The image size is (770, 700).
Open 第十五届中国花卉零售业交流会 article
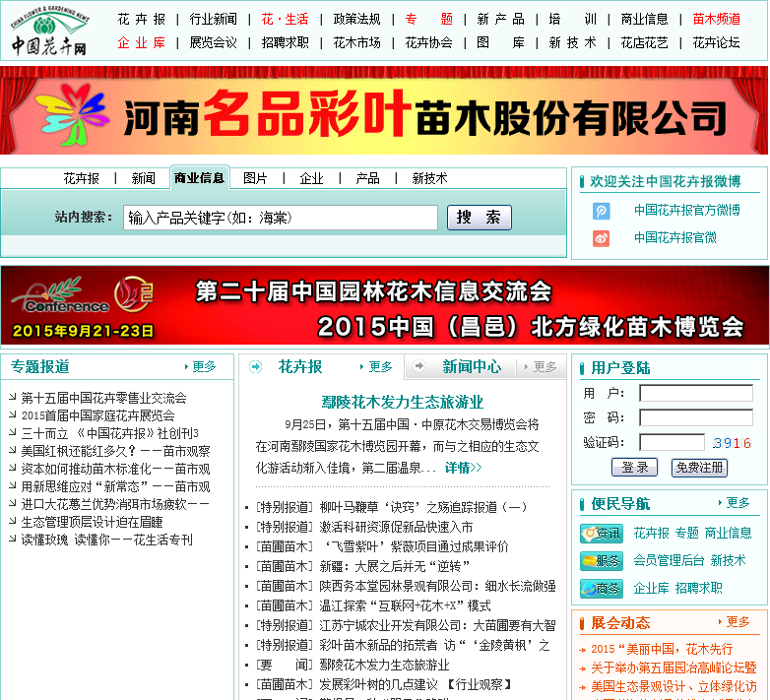[103, 398]
